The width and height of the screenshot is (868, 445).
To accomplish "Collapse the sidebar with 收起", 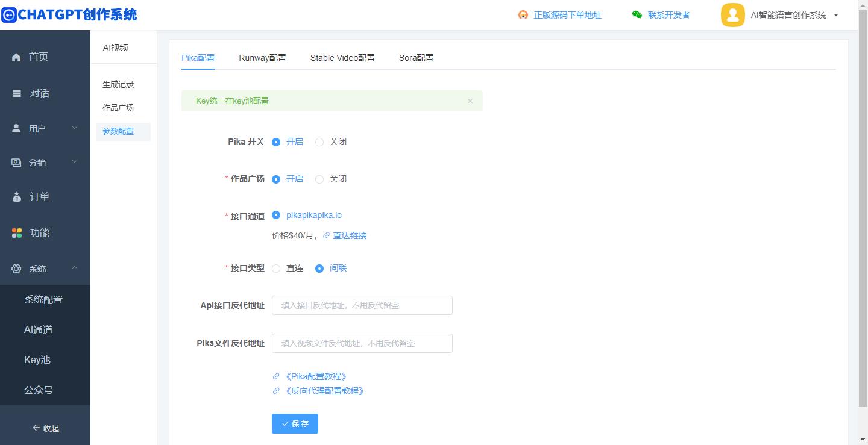I will pos(45,428).
